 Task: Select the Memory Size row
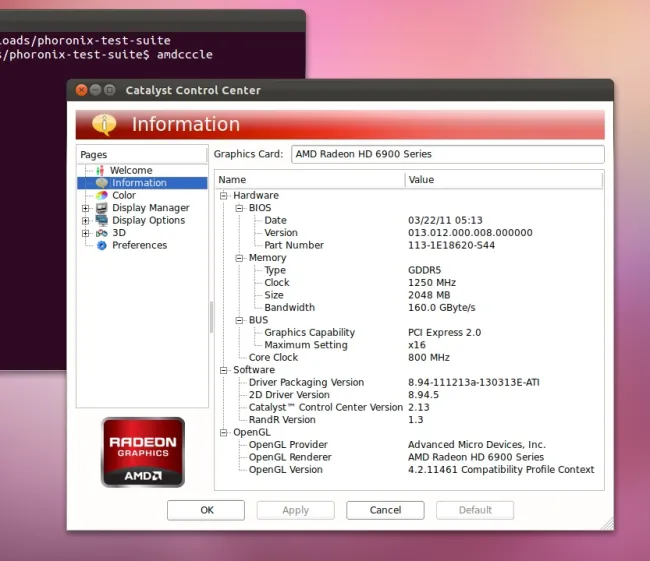[409, 295]
